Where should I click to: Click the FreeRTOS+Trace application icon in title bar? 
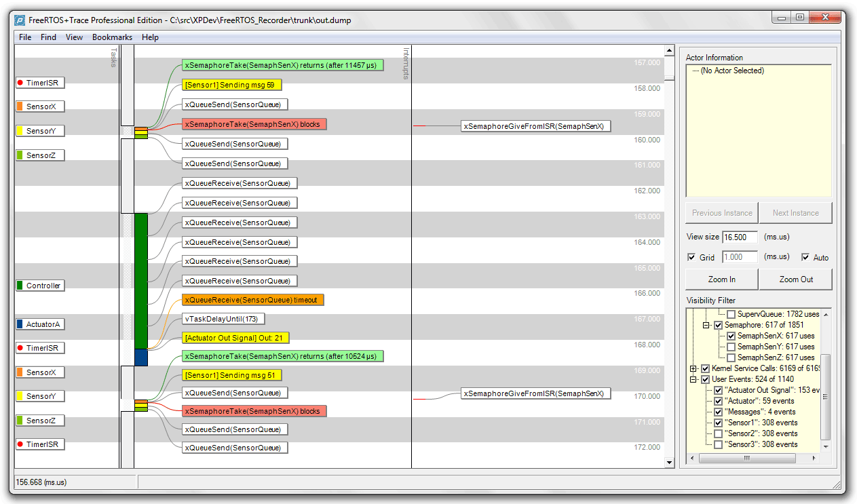click(x=20, y=20)
